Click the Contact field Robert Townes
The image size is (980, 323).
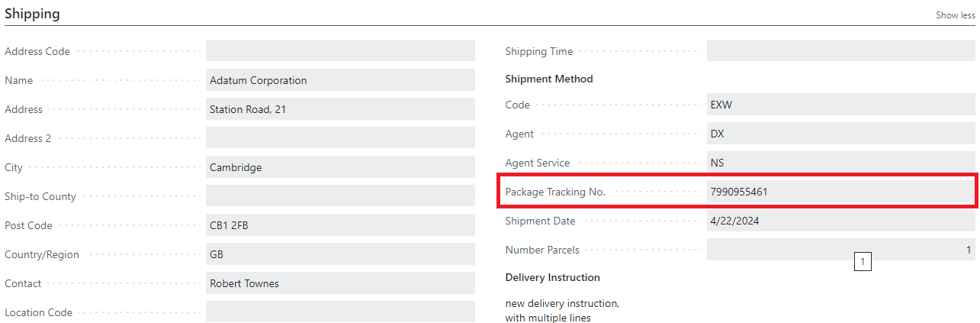[340, 283]
